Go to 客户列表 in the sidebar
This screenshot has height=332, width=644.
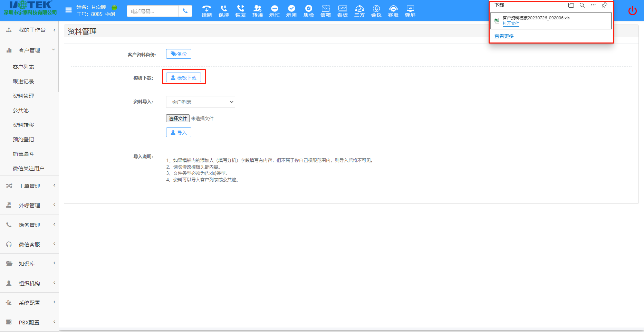(x=23, y=67)
